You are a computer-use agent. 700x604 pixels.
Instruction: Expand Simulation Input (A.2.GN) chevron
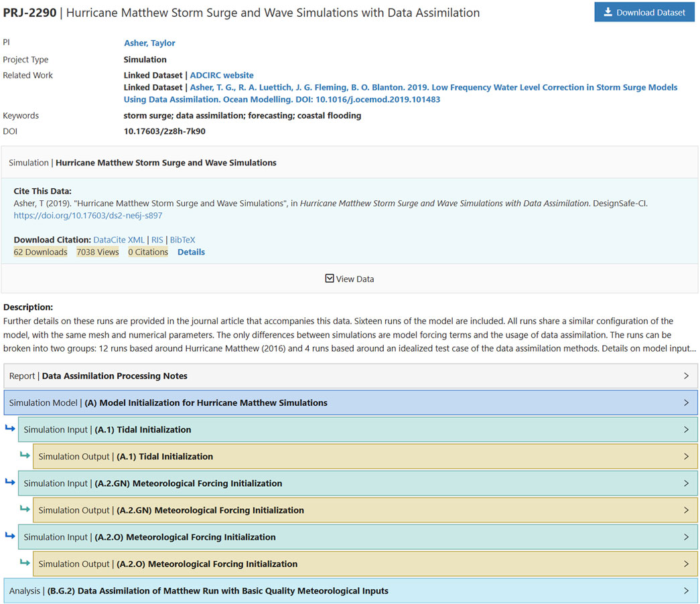point(686,483)
